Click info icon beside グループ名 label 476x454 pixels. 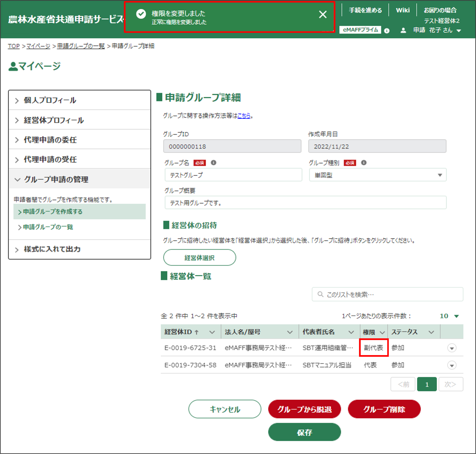tap(213, 163)
